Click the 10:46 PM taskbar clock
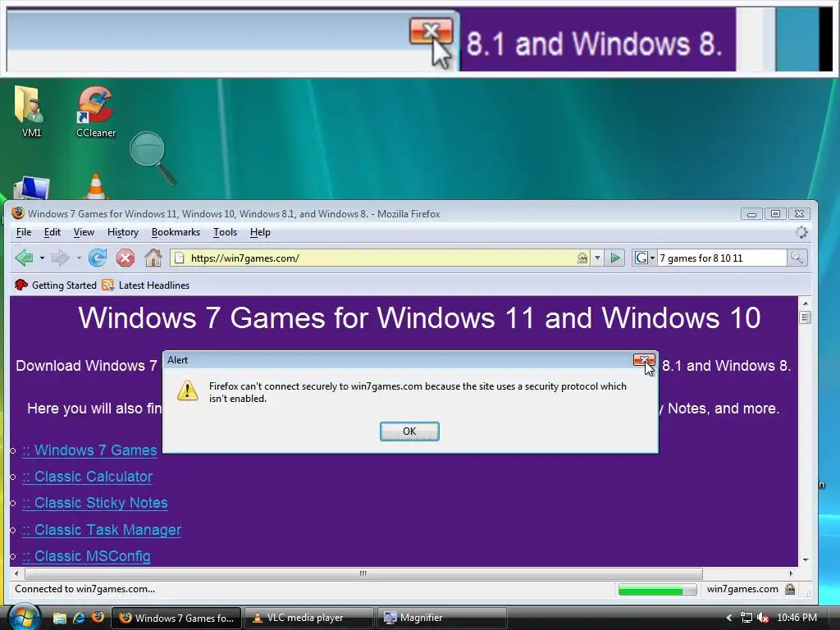840x630 pixels. tap(797, 618)
